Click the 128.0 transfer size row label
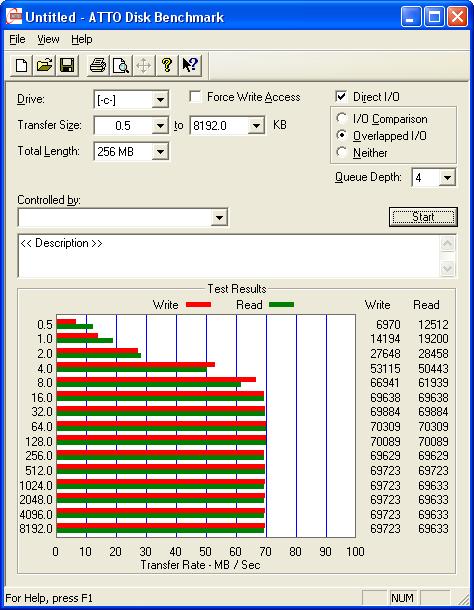 (x=39, y=442)
